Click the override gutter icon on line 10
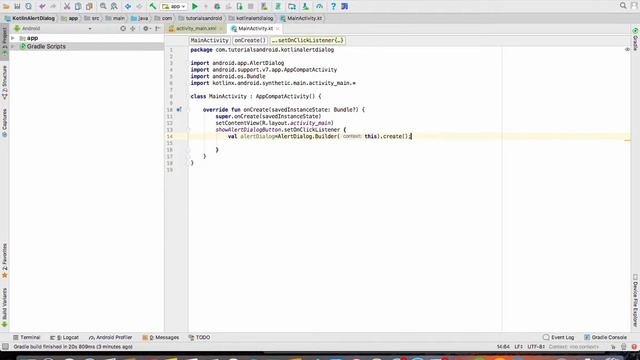Screen dimensions: 640x360 pos(179,109)
